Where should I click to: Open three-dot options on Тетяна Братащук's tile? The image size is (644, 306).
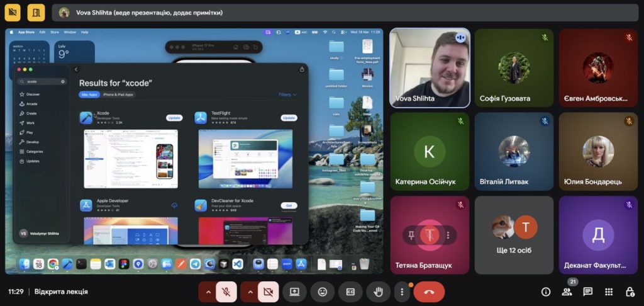coord(448,235)
